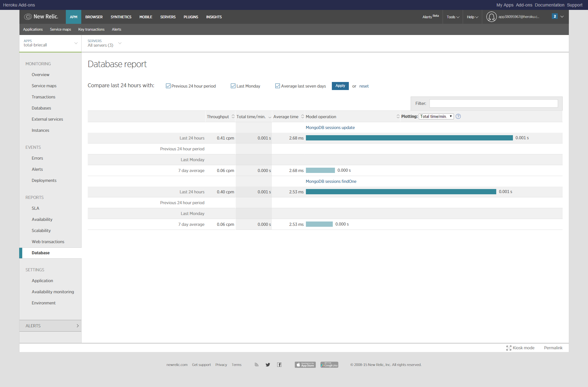Expand the ALERTS sidebar section
The image size is (588, 387).
(50, 326)
